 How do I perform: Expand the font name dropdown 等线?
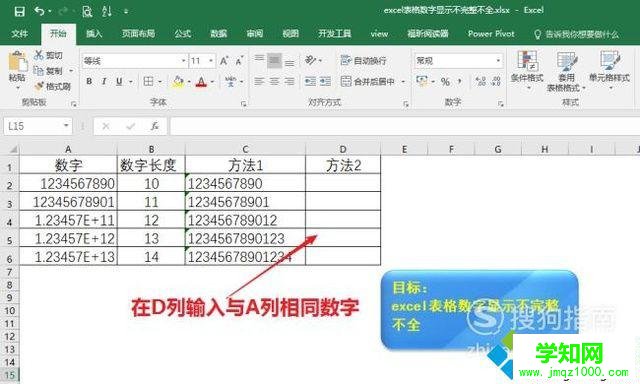click(x=183, y=61)
